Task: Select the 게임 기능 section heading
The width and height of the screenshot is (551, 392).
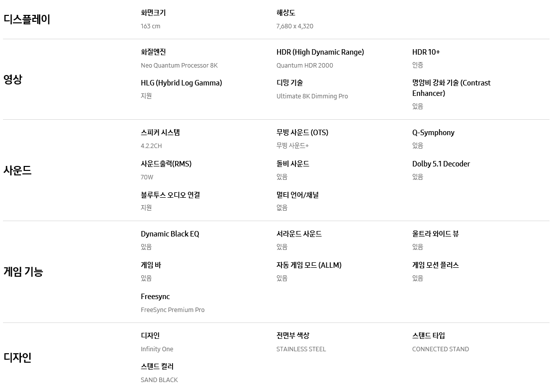Action: coord(23,272)
